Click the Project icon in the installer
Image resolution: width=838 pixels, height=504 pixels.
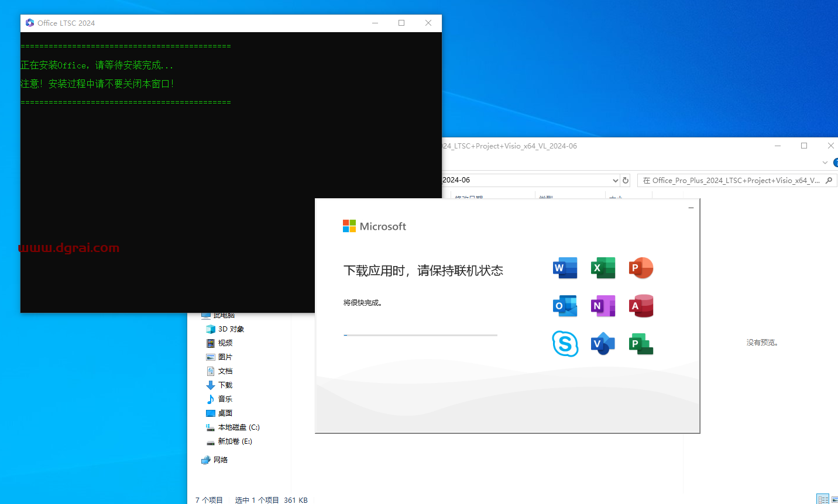click(x=641, y=344)
